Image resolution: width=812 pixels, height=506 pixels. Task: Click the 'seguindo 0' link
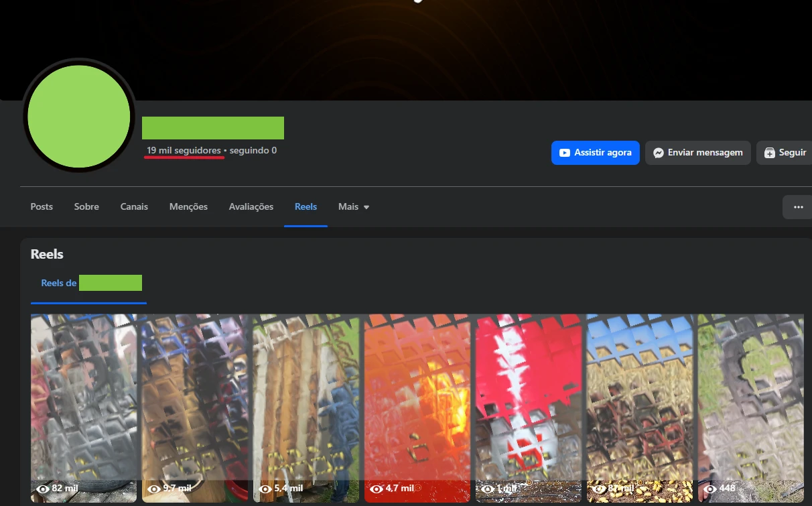click(x=253, y=151)
